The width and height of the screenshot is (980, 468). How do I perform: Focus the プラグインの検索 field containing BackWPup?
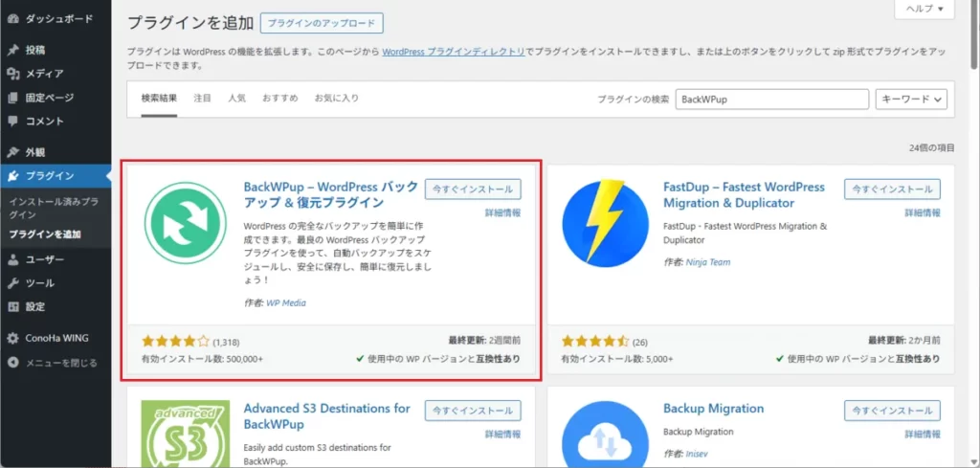click(772, 100)
